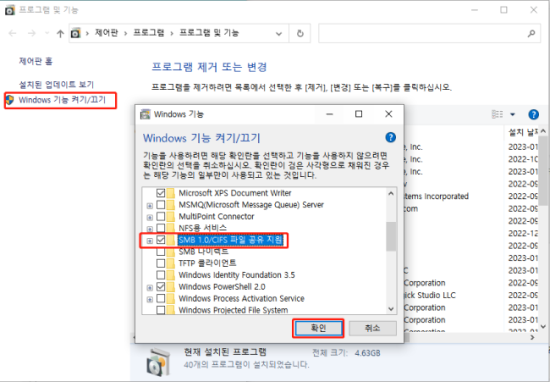
Task: Open the view options dropdown arrow
Action: click(512, 114)
